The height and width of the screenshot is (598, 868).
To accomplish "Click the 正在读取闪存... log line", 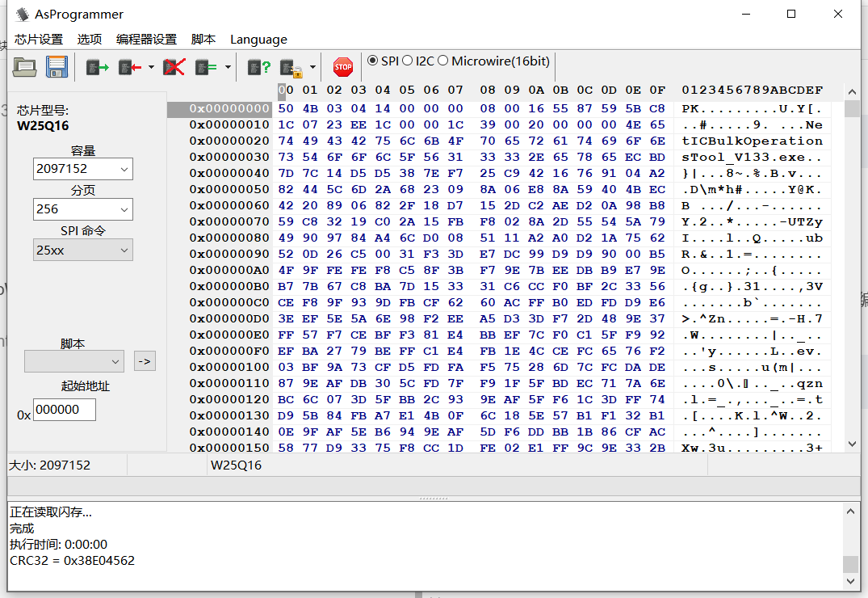I will [x=51, y=512].
